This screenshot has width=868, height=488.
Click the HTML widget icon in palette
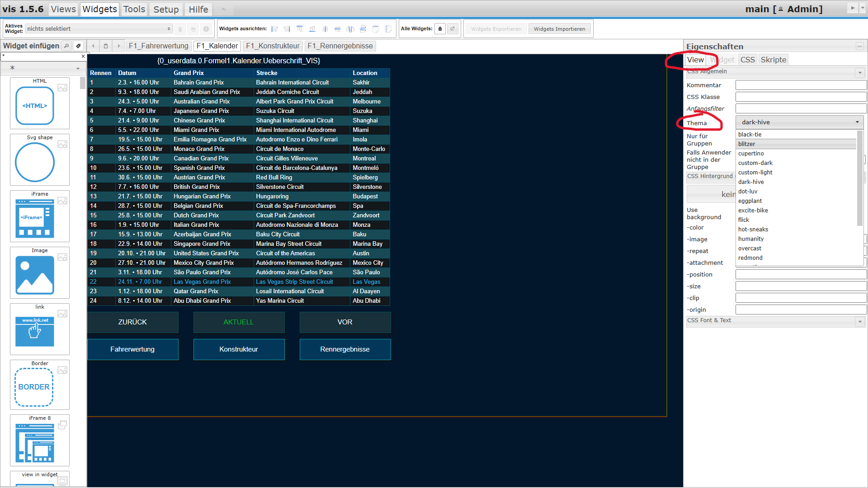click(x=35, y=106)
